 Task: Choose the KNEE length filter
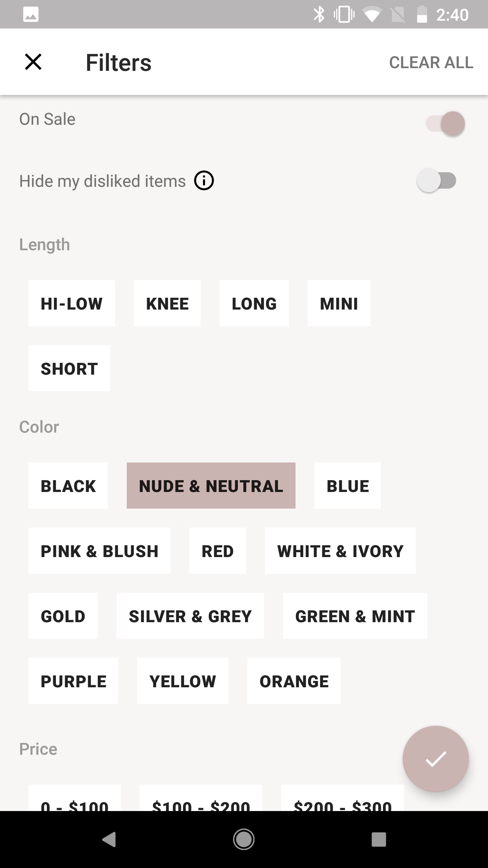167,303
